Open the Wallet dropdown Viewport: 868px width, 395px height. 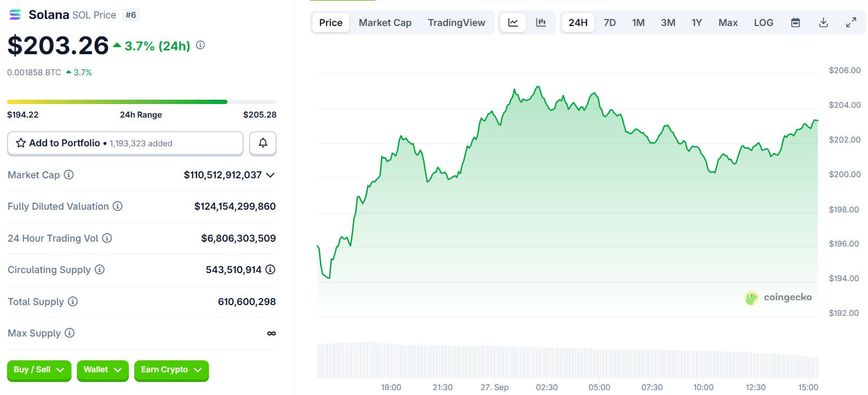(102, 370)
